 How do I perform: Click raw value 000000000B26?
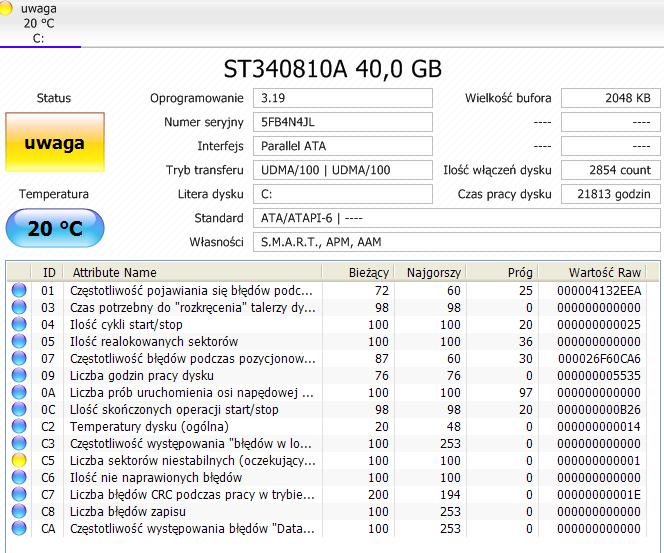pyautogui.click(x=599, y=409)
